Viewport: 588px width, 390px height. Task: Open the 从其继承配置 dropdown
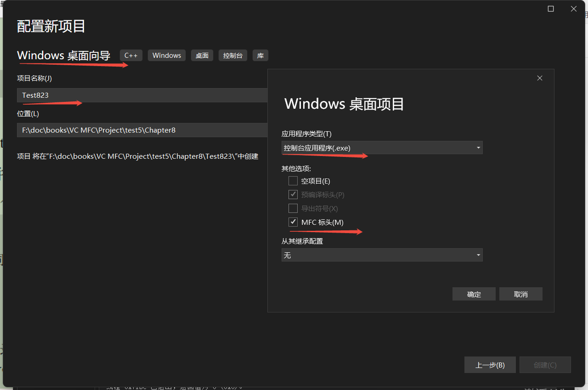point(381,255)
